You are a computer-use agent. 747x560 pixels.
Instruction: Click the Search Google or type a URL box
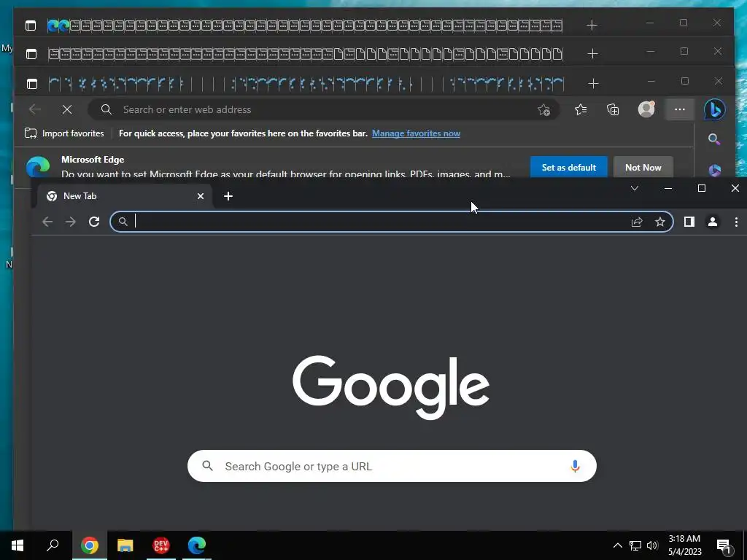tap(392, 466)
